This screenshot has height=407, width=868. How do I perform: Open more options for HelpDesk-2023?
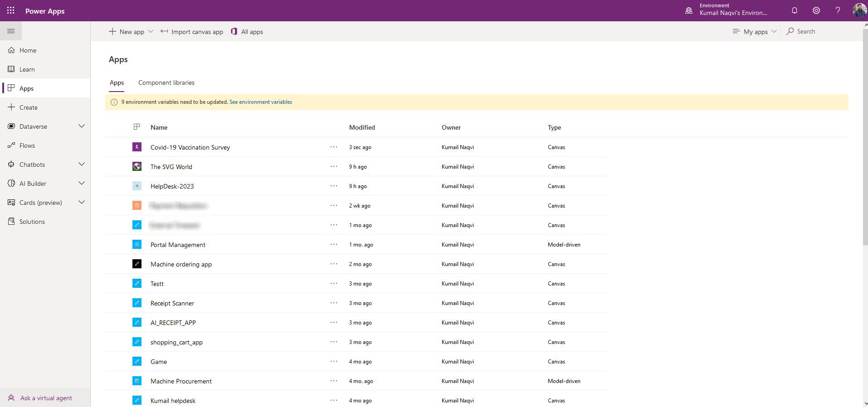pyautogui.click(x=334, y=186)
